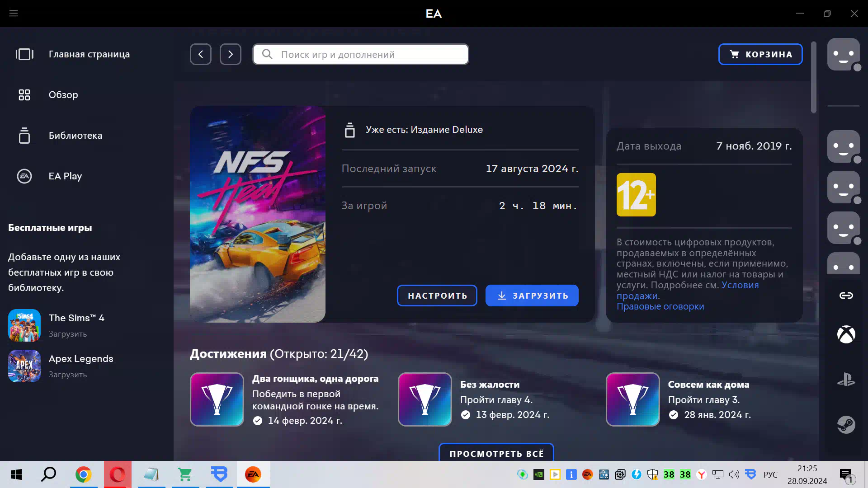The height and width of the screenshot is (488, 868).
Task: Open the Windows Start menu
Action: coord(16,474)
